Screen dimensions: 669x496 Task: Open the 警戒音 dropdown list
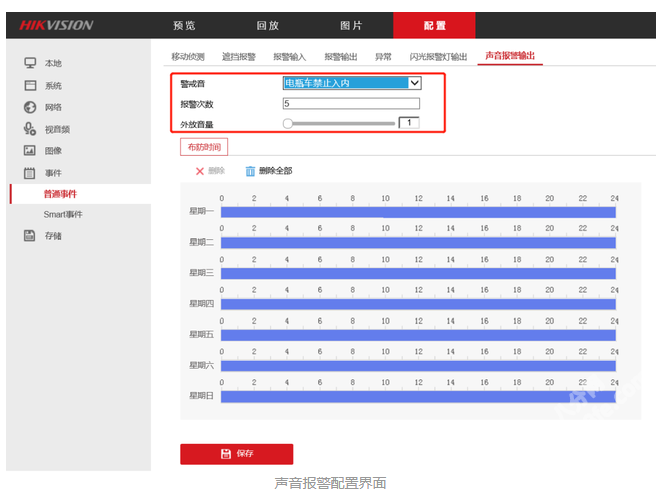(x=414, y=84)
